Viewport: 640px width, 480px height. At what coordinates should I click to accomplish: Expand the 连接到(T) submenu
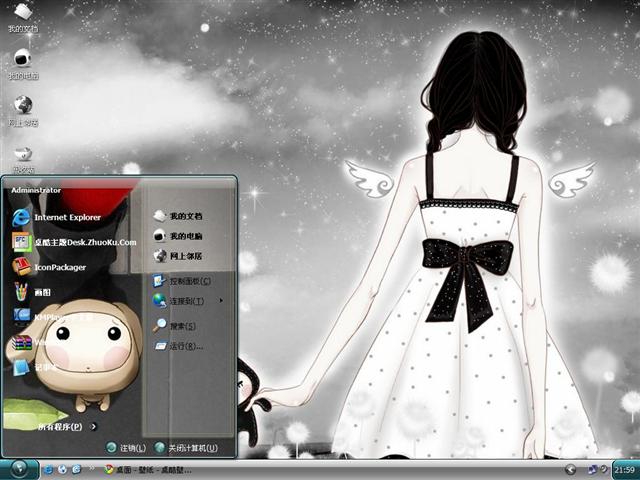tap(188, 301)
